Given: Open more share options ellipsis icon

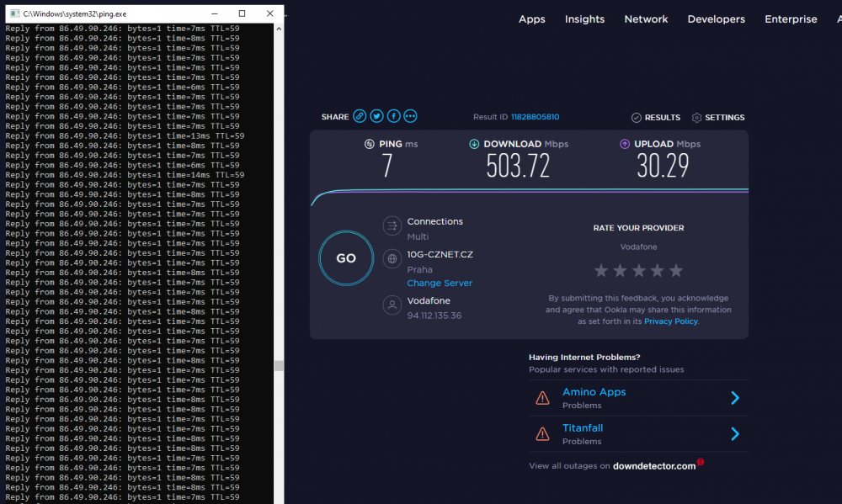Looking at the screenshot, I should 410,117.
